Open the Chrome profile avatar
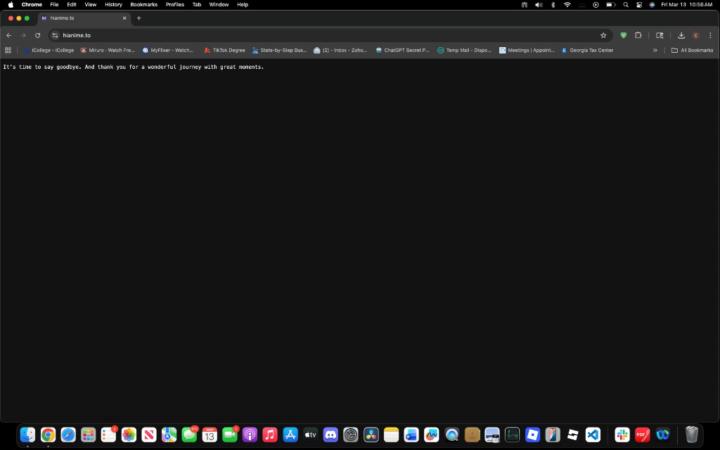This screenshot has width=720, height=450. [696, 35]
